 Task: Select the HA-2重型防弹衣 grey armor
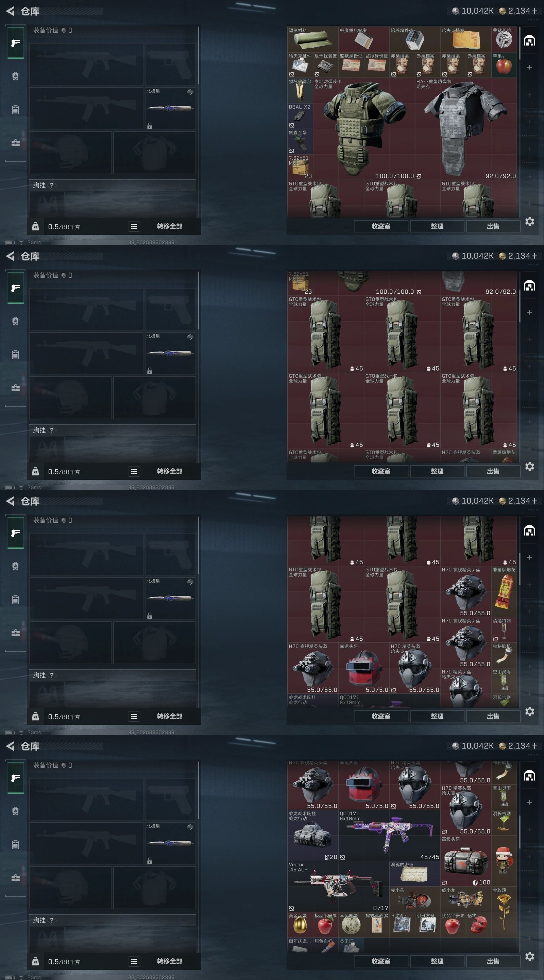pos(466,129)
